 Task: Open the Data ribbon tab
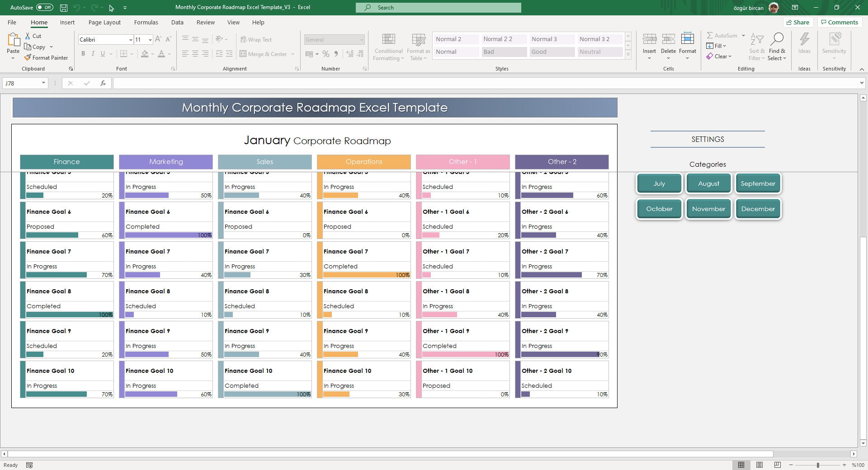[x=177, y=22]
